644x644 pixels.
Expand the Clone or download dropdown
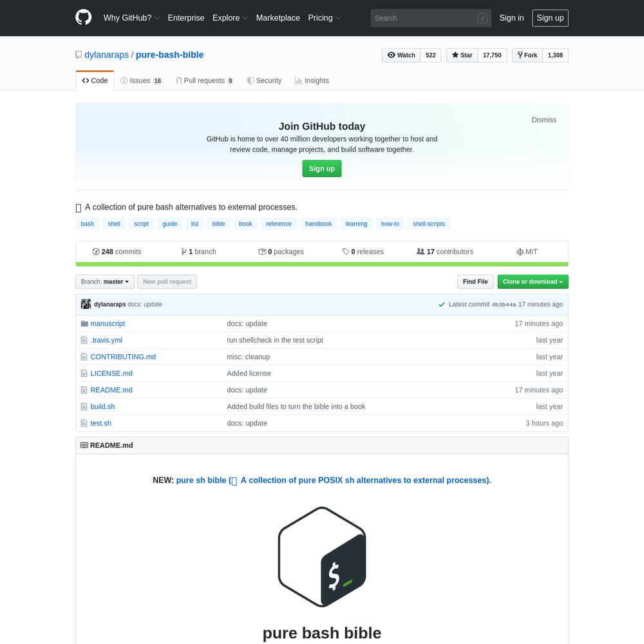pos(533,282)
